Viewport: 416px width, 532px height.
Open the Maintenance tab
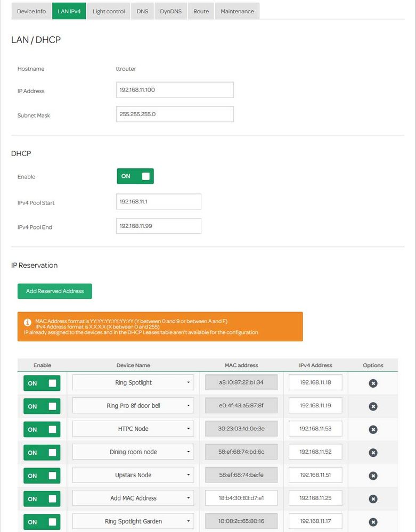coord(237,11)
